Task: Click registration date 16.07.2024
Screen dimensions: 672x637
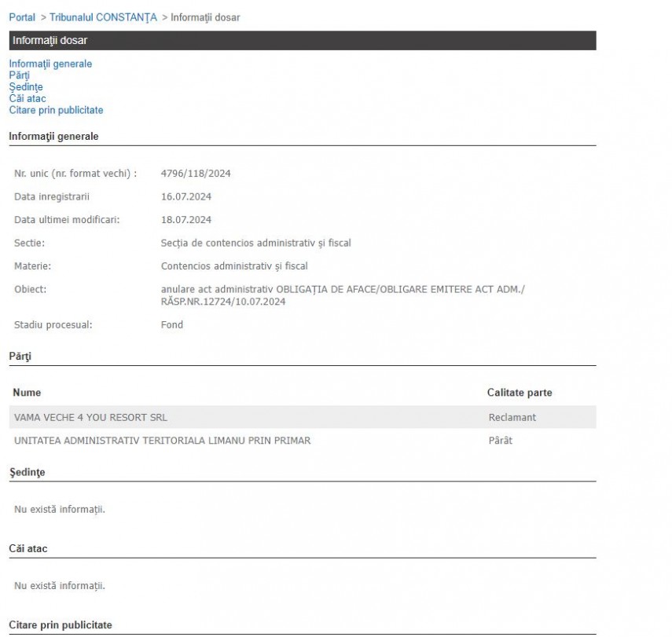Action: [x=186, y=196]
